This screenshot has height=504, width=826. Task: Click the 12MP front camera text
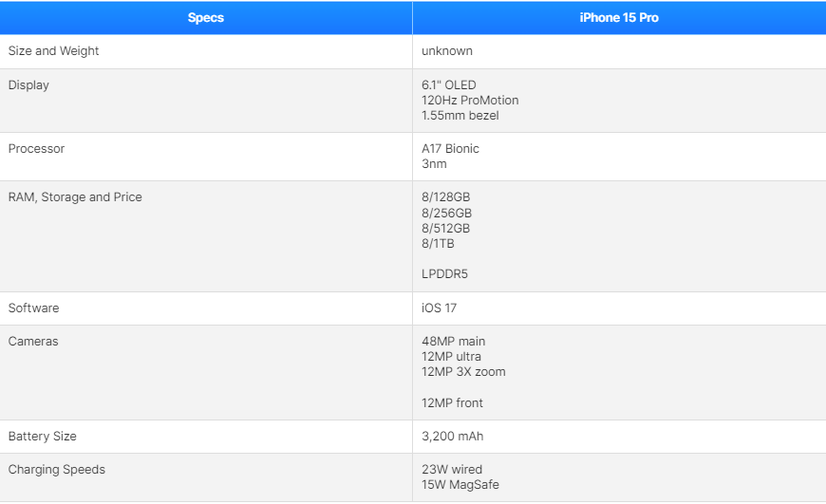click(452, 402)
